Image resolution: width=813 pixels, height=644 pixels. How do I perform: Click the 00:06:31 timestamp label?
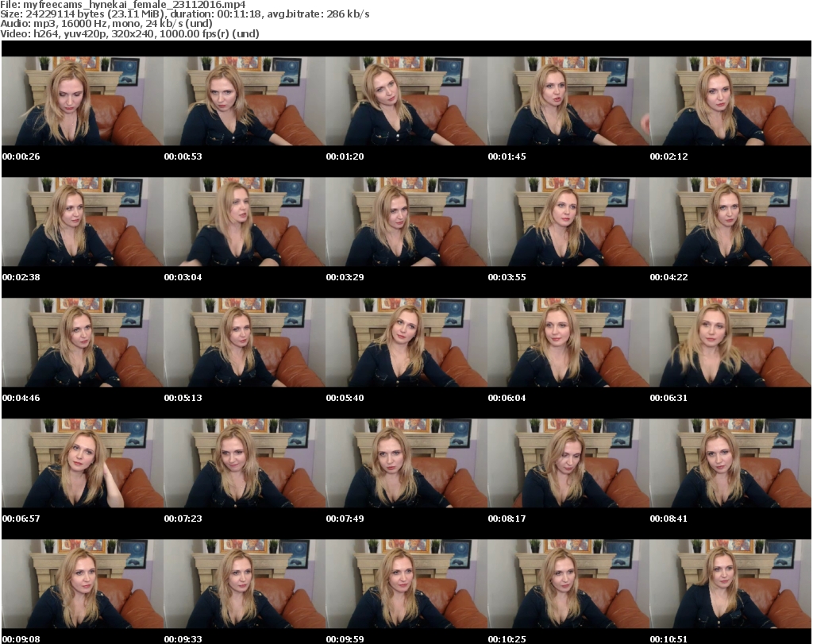(x=669, y=398)
